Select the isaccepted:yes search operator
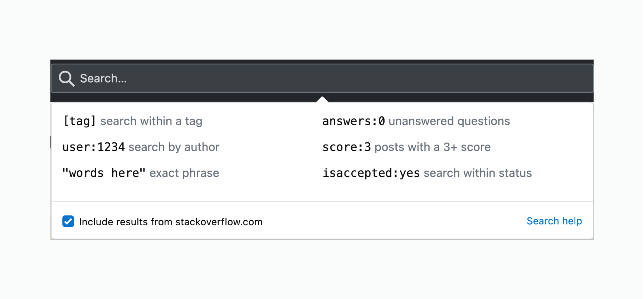Image resolution: width=644 pixels, height=299 pixels. [x=371, y=173]
